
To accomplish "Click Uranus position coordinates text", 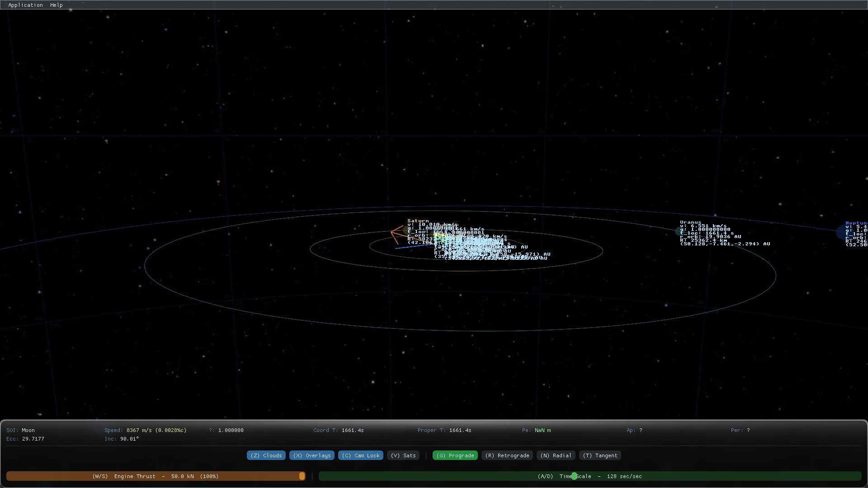I will [x=725, y=244].
